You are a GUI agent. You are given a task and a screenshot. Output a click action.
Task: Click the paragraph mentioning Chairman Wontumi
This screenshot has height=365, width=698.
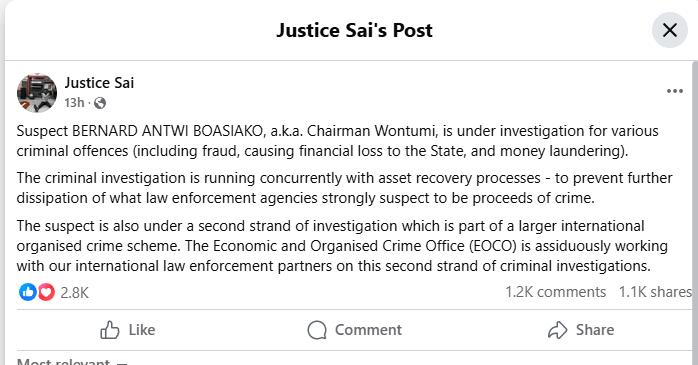337,141
